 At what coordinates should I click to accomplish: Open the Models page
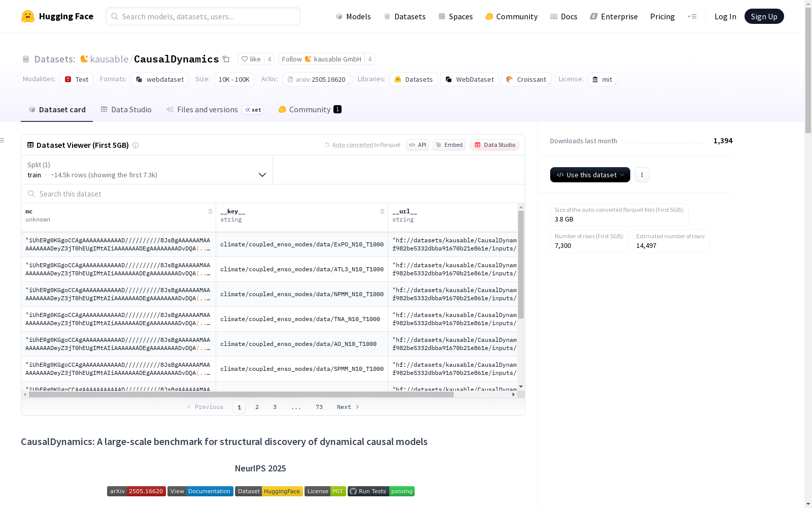tap(353, 16)
